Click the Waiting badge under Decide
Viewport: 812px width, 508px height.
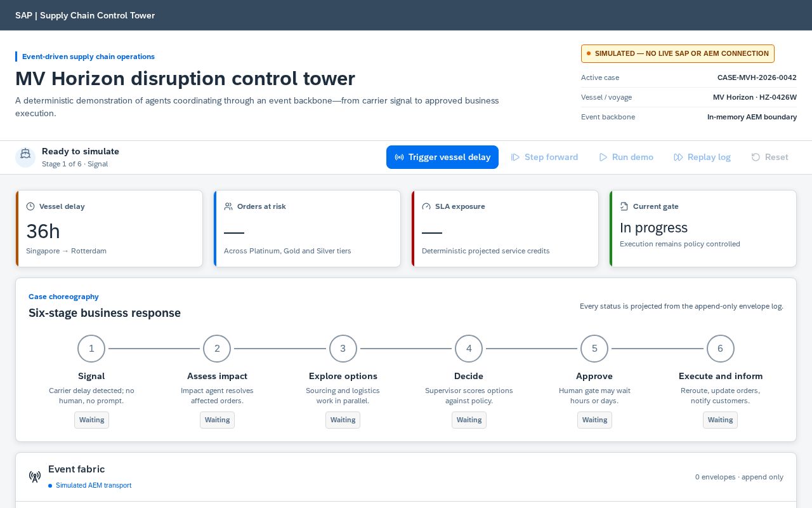[469, 420]
